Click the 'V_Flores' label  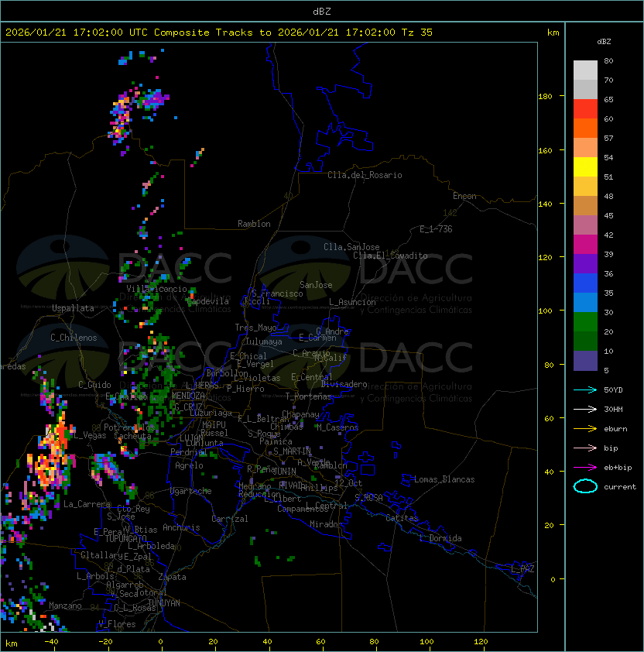point(117,624)
